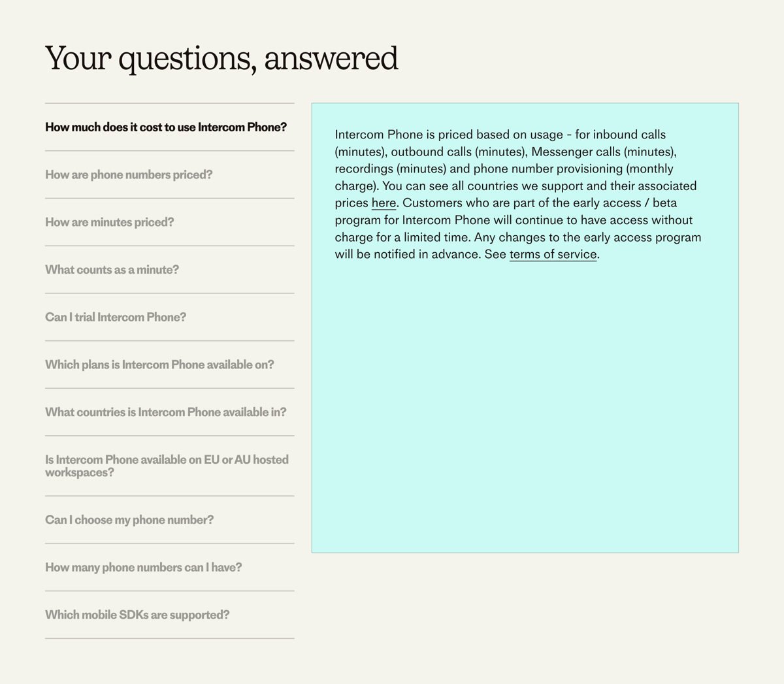This screenshot has width=784, height=684.
Task: Open the 'terms of service' link
Action: point(552,254)
